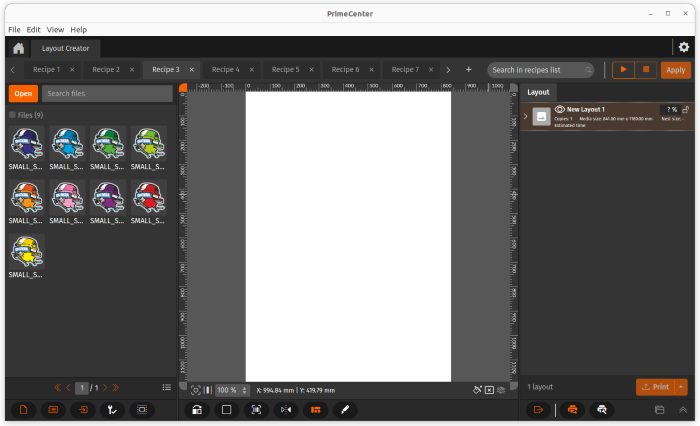Select the yellow sticker file thumbnail
This screenshot has height=426, width=700.
click(27, 251)
